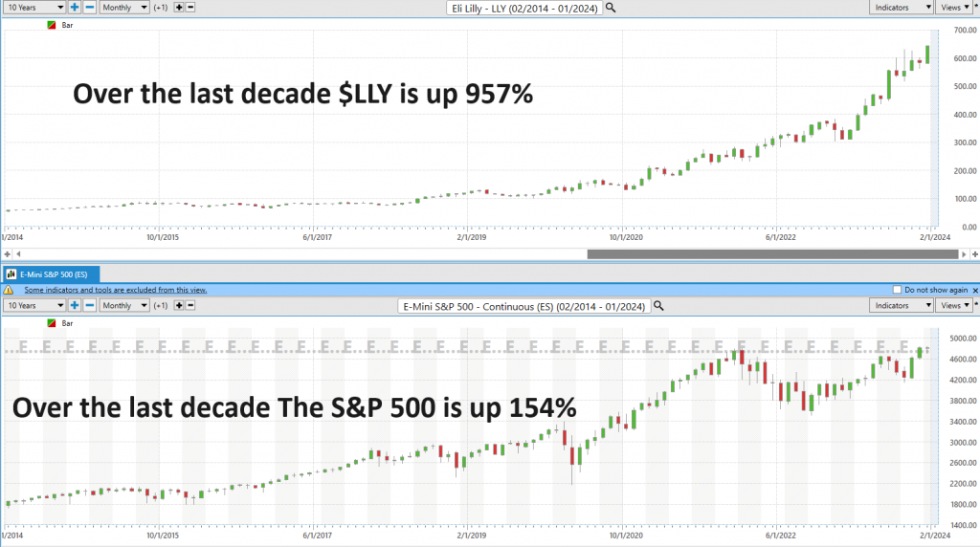
Task: Click black minus decrement button on ES toolbar
Action: click(x=190, y=305)
